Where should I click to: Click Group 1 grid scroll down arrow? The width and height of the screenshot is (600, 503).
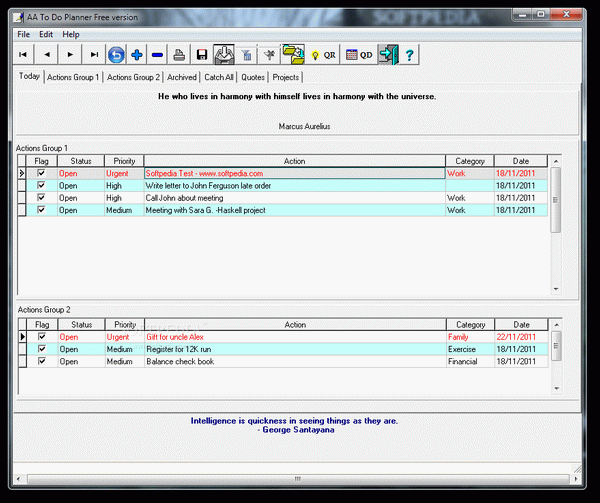coord(556,289)
